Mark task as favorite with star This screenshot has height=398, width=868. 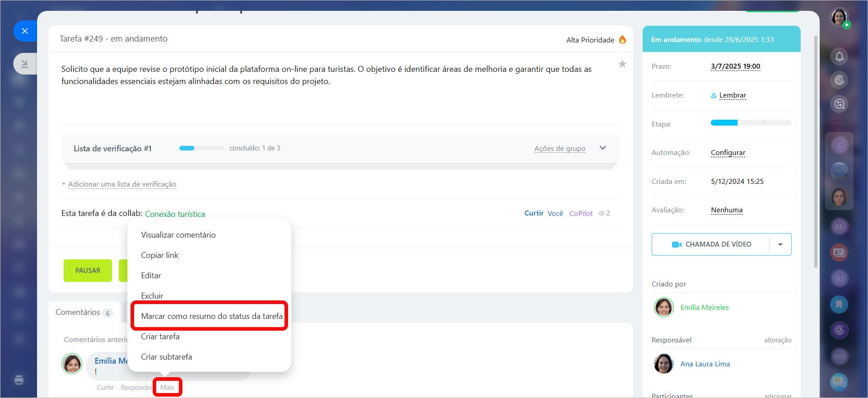tap(622, 64)
